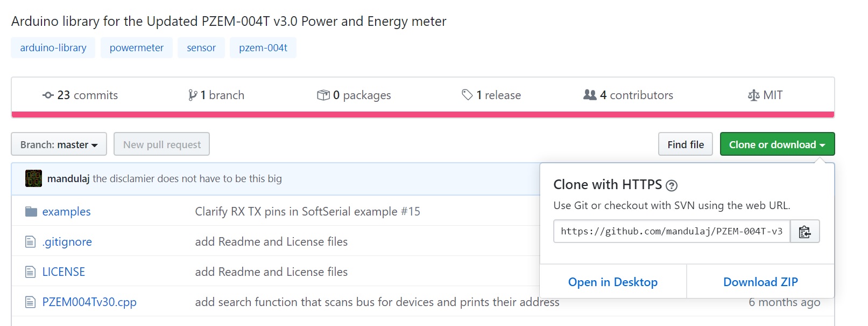Copy clone URL with clipboard icon
The image size is (868, 326).
click(805, 231)
